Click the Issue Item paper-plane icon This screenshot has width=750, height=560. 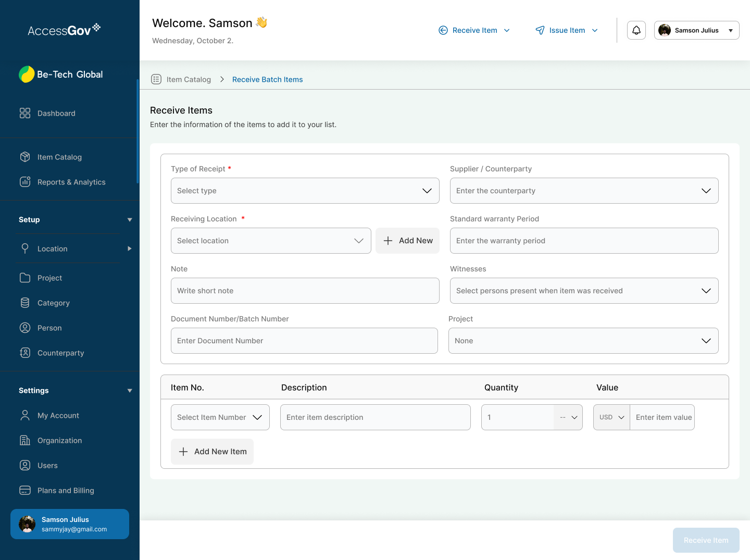(x=540, y=30)
